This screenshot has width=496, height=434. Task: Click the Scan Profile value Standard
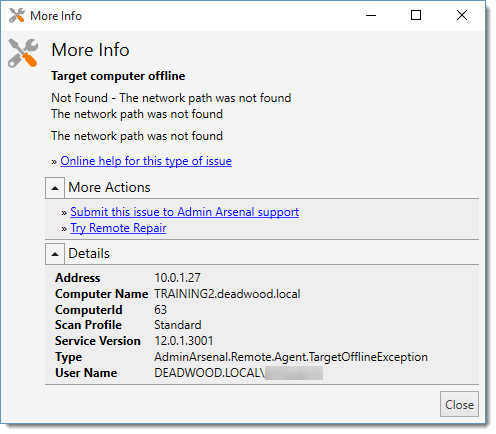point(178,325)
